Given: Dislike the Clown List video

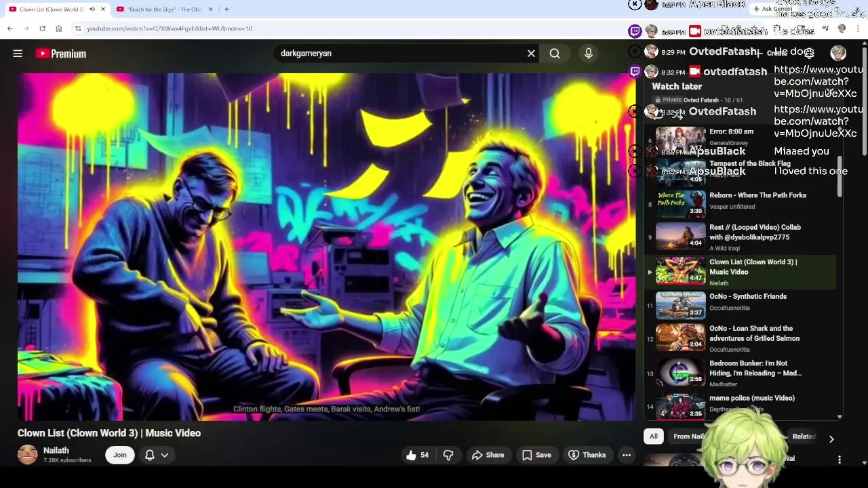Looking at the screenshot, I should pos(448,455).
